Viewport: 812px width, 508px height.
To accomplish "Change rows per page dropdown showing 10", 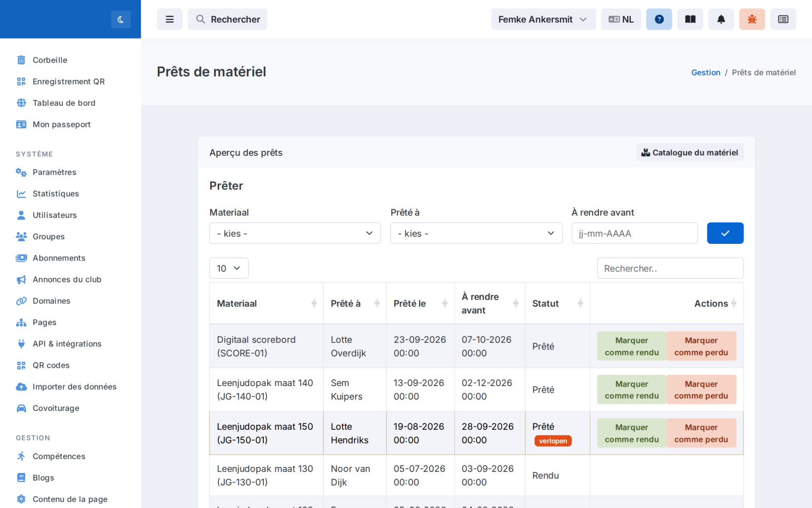I will 229,268.
